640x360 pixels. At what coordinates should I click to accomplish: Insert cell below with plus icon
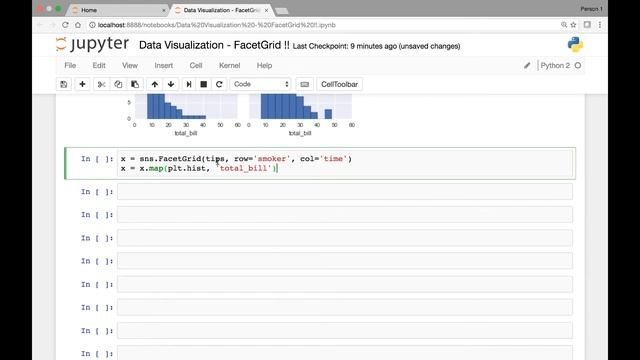click(82, 84)
